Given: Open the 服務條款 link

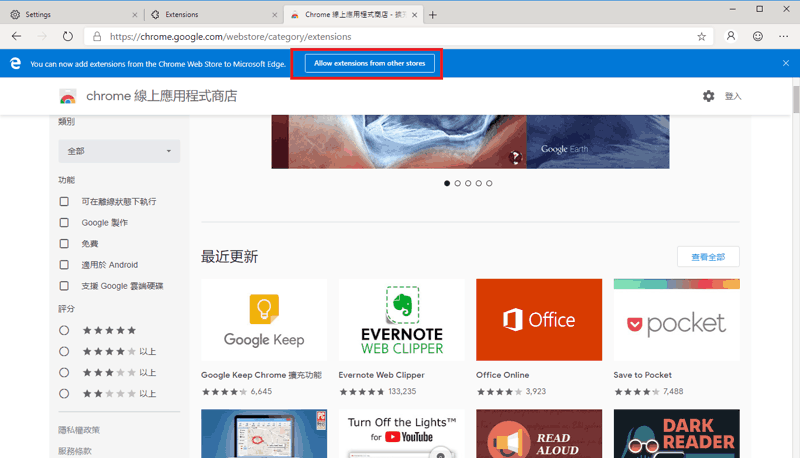Looking at the screenshot, I should 75,451.
